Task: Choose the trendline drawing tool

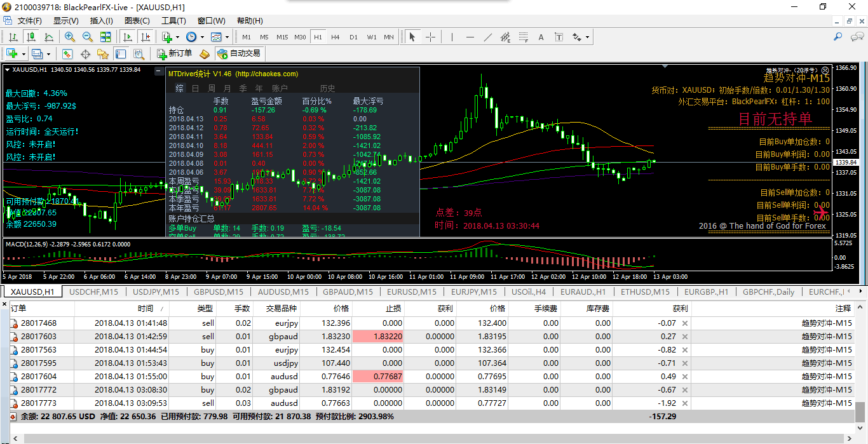Action: point(487,37)
